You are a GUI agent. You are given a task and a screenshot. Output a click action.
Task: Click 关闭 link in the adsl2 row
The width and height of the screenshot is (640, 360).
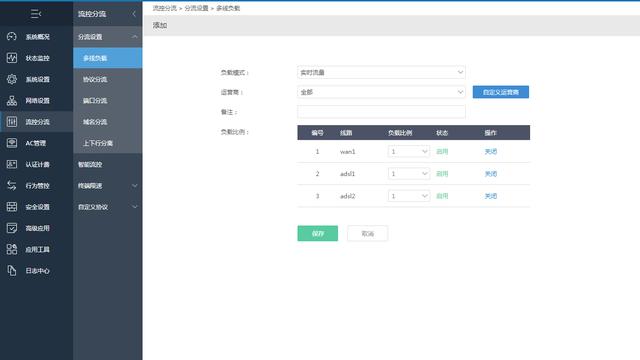pos(491,196)
